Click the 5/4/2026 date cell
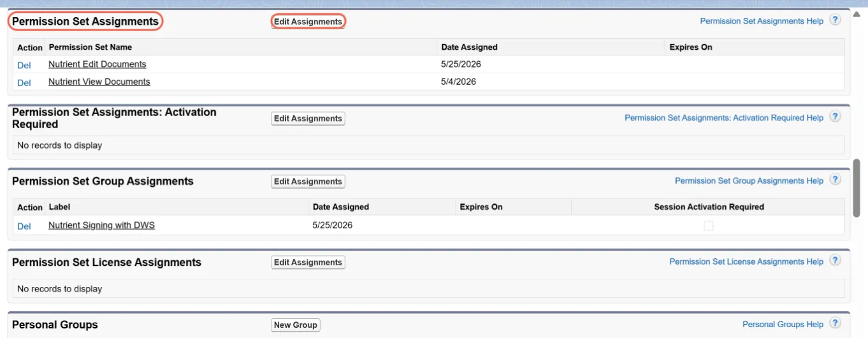The width and height of the screenshot is (868, 338). (458, 82)
